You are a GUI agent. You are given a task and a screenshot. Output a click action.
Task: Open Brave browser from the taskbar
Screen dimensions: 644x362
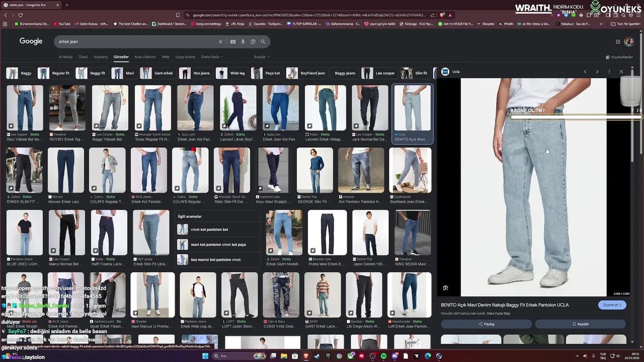306,356
